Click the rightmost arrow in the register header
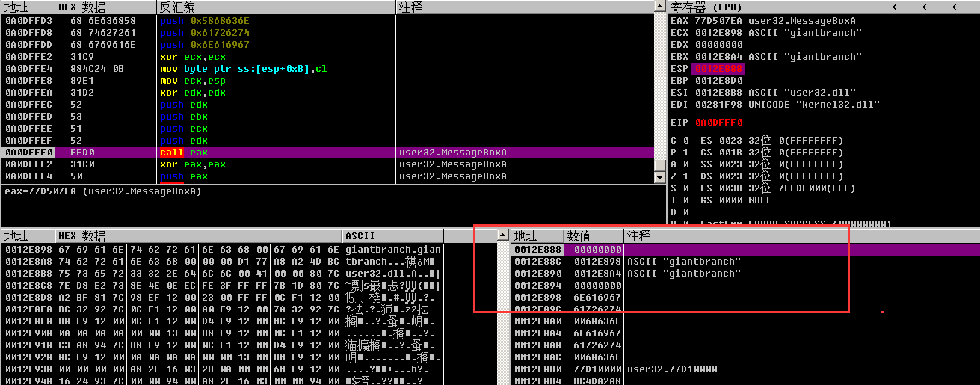Viewport: 980px width, 385px height. [955, 7]
